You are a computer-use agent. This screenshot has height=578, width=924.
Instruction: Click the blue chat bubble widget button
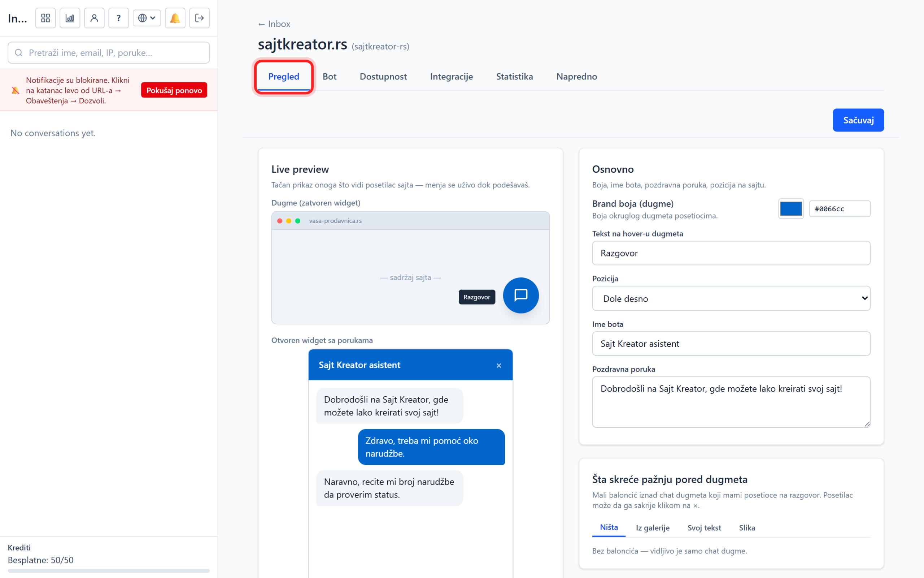tap(521, 295)
